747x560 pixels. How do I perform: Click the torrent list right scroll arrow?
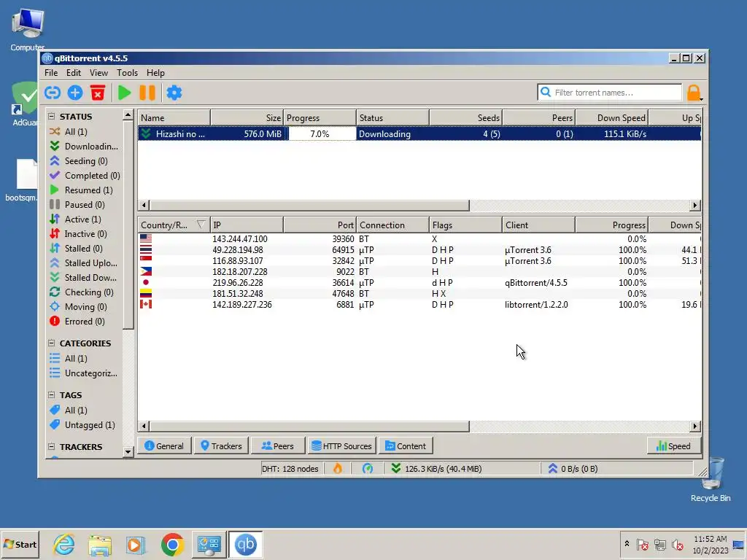pyautogui.click(x=695, y=205)
